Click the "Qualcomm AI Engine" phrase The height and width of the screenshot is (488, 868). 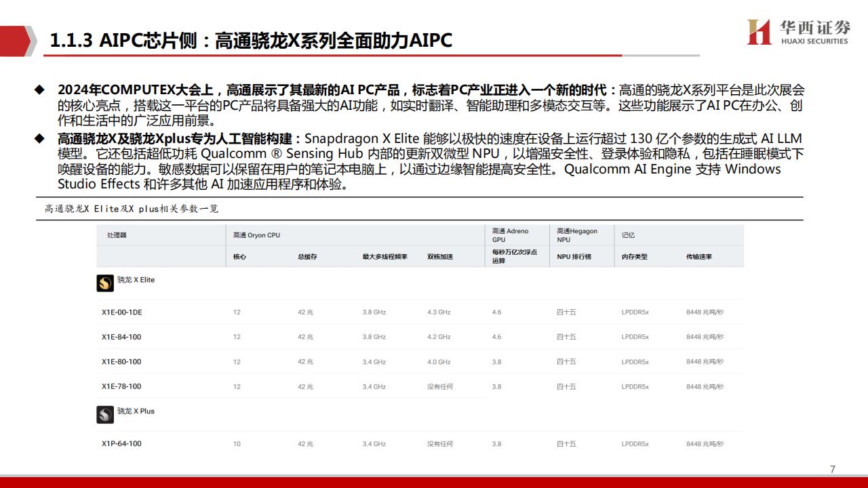tap(629, 169)
